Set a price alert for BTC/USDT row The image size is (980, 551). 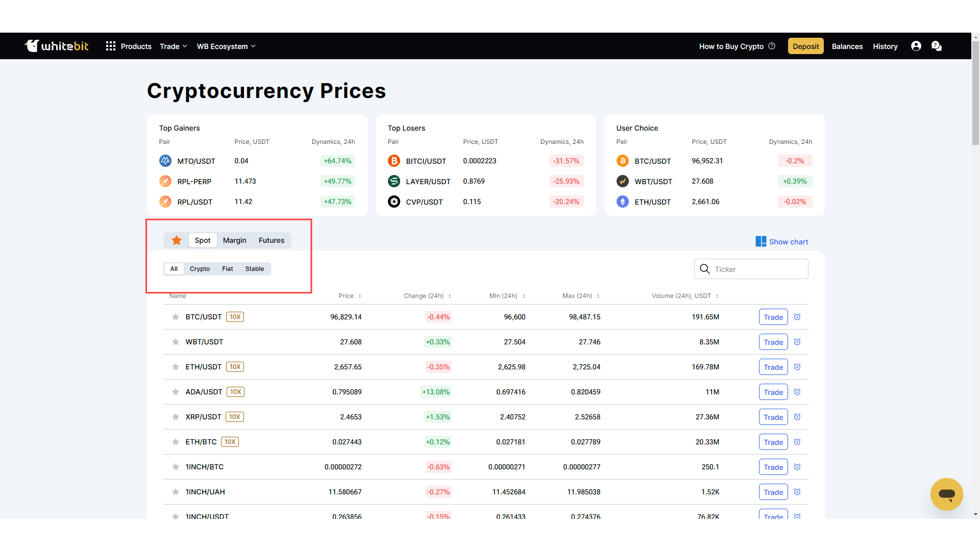tap(797, 317)
